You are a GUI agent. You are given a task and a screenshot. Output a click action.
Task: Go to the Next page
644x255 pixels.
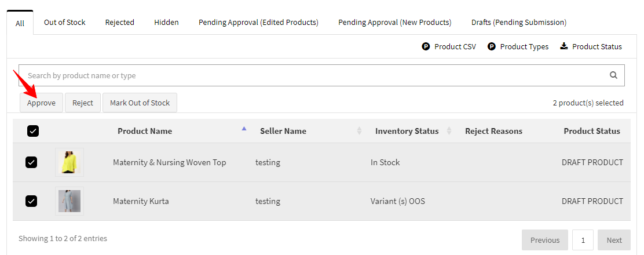pos(614,240)
